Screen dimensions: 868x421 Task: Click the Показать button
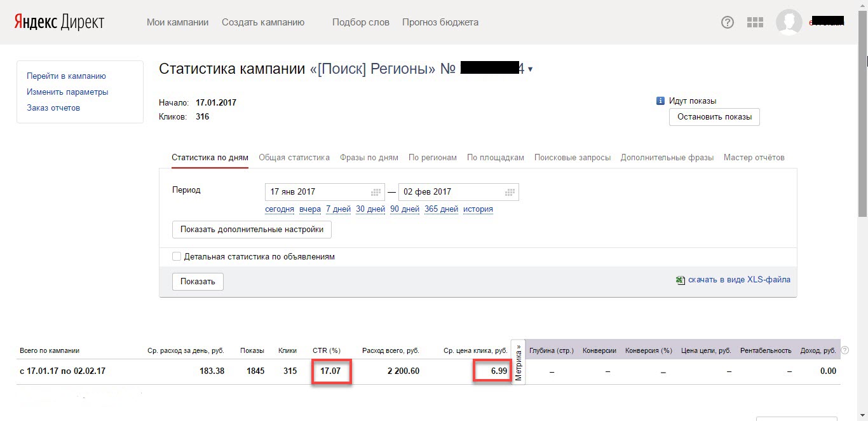198,282
